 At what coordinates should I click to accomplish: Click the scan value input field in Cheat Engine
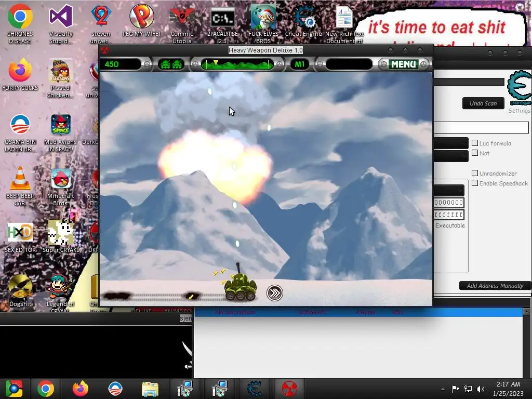point(481,128)
